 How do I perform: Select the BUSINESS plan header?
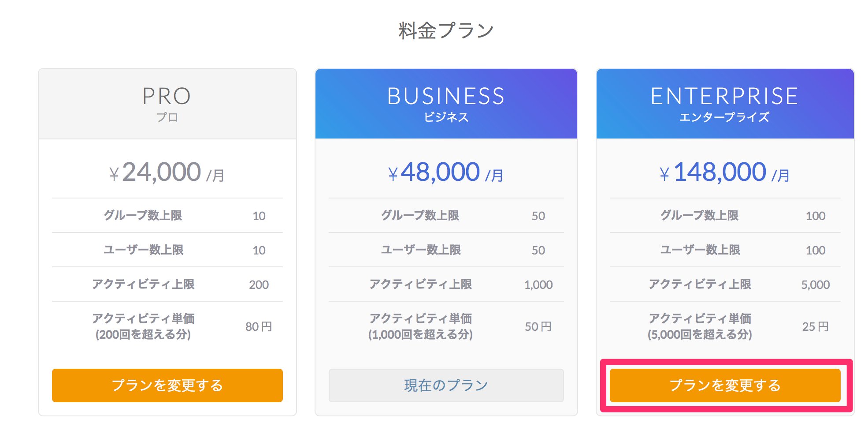[446, 104]
